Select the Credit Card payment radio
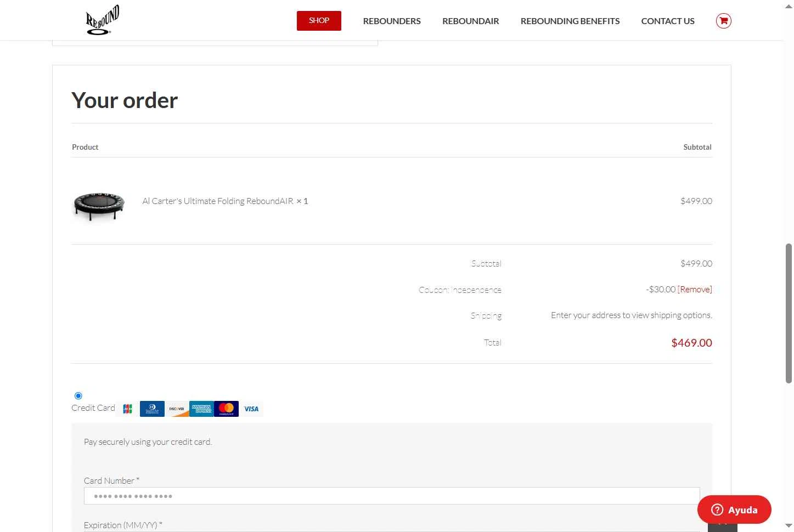This screenshot has height=532, width=794. pos(78,396)
